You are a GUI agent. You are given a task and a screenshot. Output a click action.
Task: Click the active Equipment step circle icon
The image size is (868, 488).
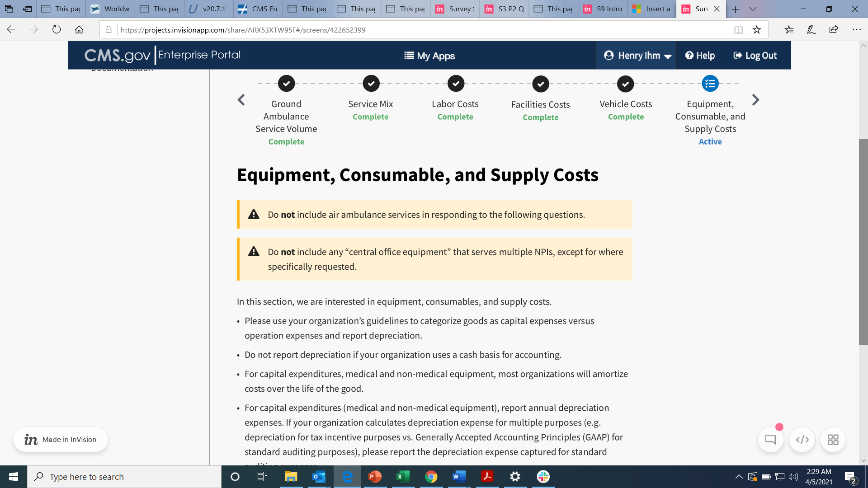[710, 84]
